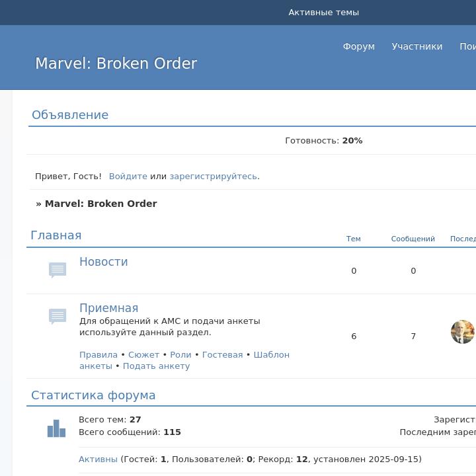Click the Войдите login link
Image resolution: width=476 pixels, height=476 pixels.
(x=128, y=177)
